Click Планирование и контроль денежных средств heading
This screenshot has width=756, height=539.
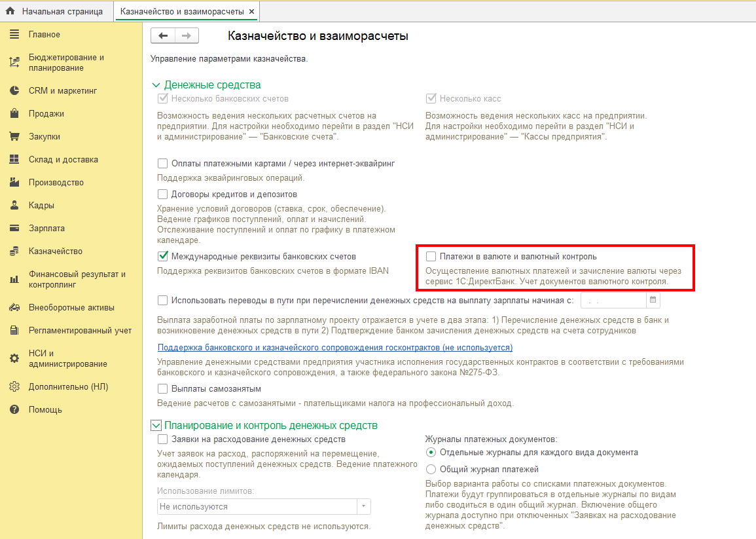[271, 426]
